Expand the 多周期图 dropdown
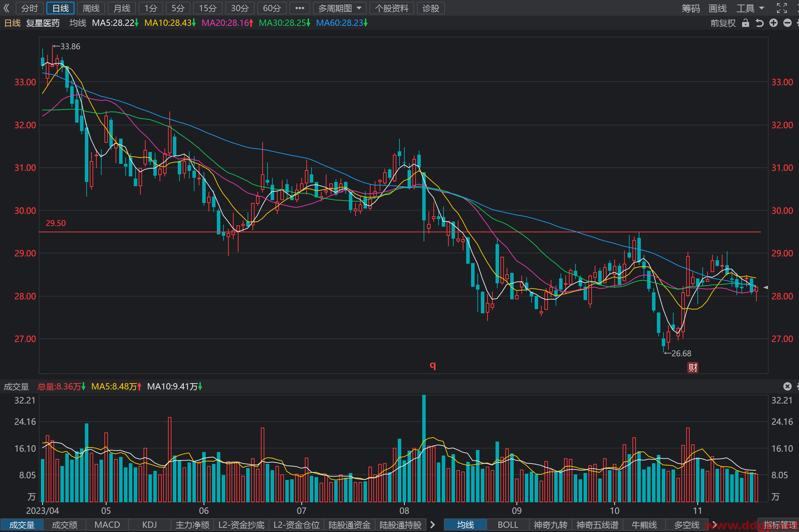This screenshot has height=532, width=799. (339, 8)
